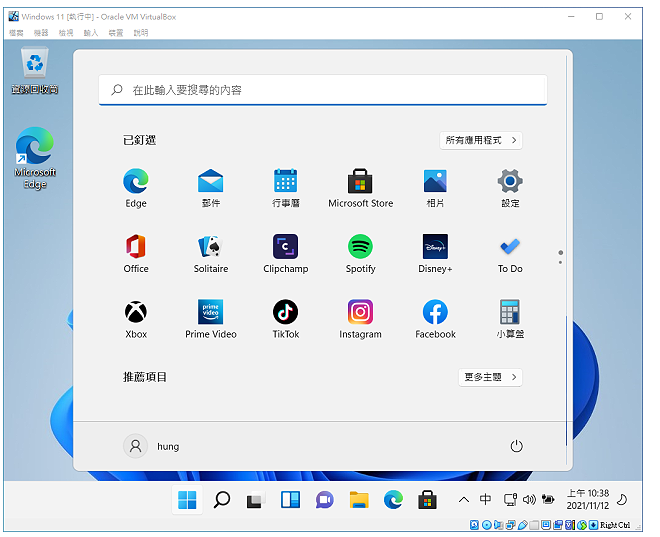
Task: Open Clipchamp video editor
Action: pos(285,254)
